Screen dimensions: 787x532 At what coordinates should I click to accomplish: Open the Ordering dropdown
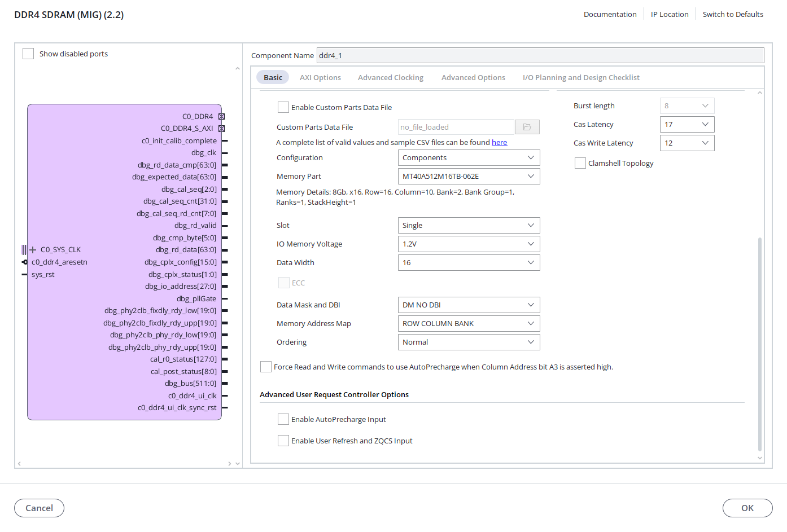pyautogui.click(x=469, y=342)
